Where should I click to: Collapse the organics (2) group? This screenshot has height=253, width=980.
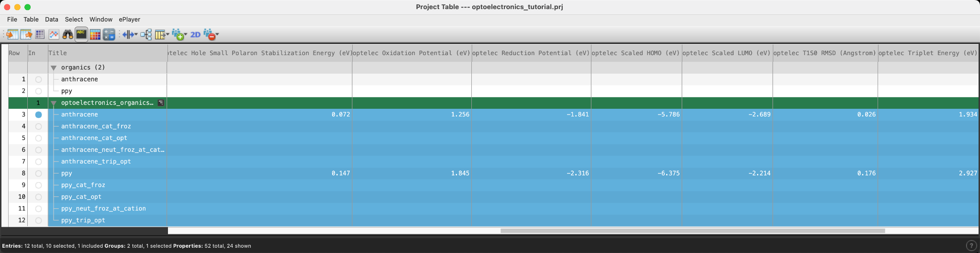pos(54,68)
